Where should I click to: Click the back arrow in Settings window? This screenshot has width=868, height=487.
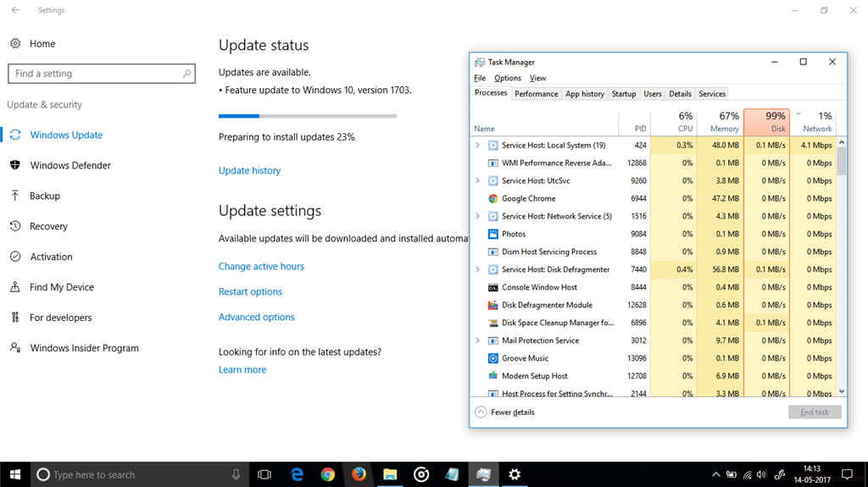[15, 10]
